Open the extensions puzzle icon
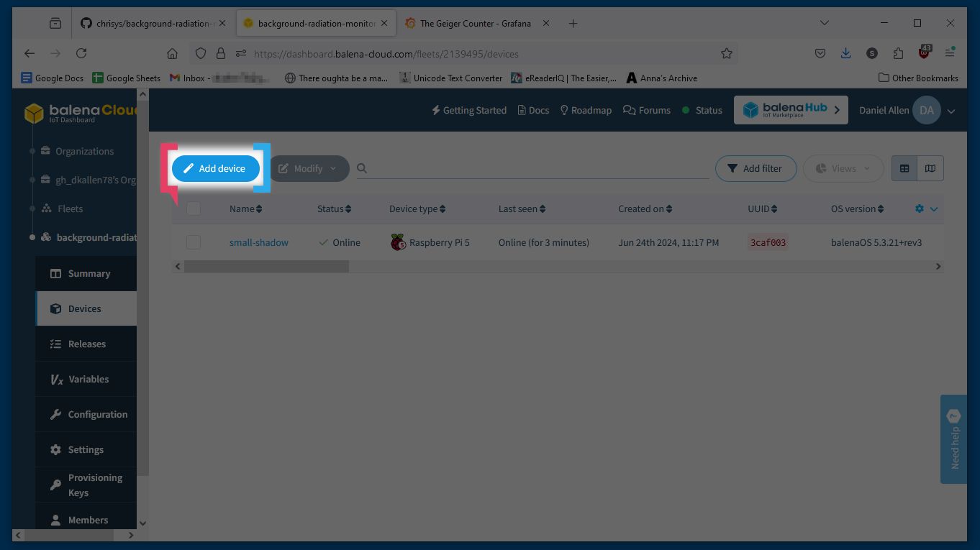This screenshot has height=550, width=980. click(x=898, y=53)
